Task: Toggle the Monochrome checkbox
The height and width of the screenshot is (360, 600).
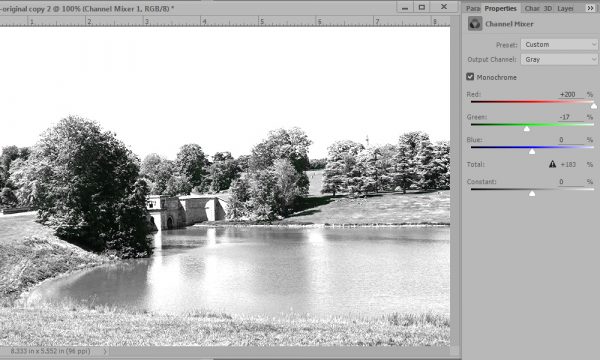Action: click(x=470, y=77)
